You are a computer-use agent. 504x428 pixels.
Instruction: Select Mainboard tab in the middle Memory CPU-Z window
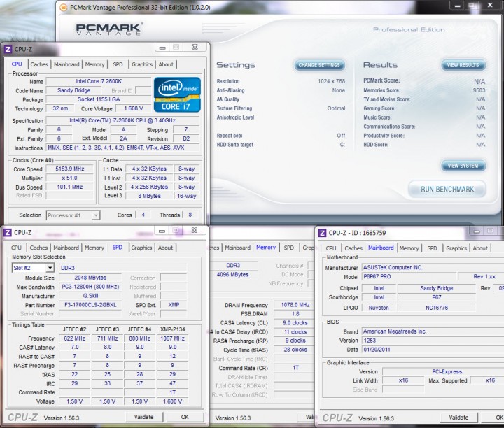237,248
